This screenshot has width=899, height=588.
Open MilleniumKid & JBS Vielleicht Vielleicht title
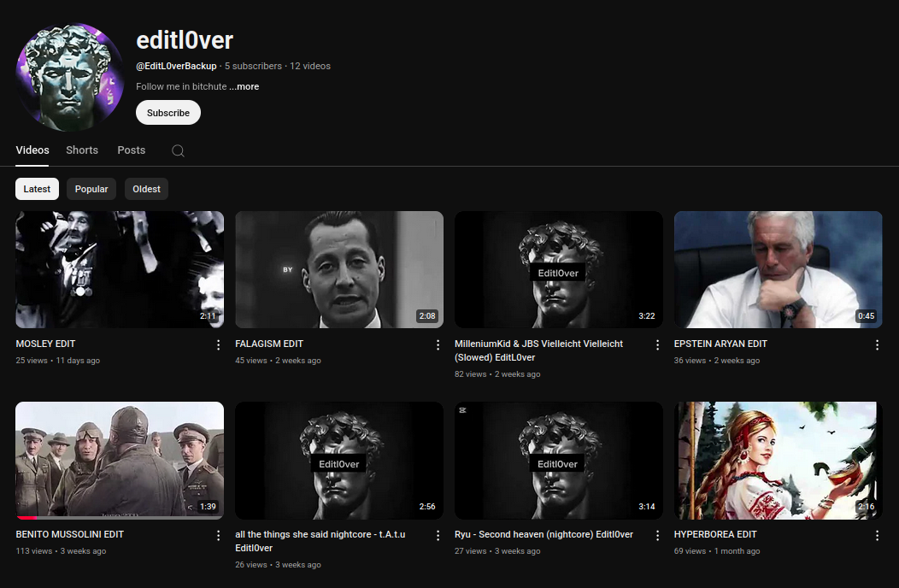538,350
